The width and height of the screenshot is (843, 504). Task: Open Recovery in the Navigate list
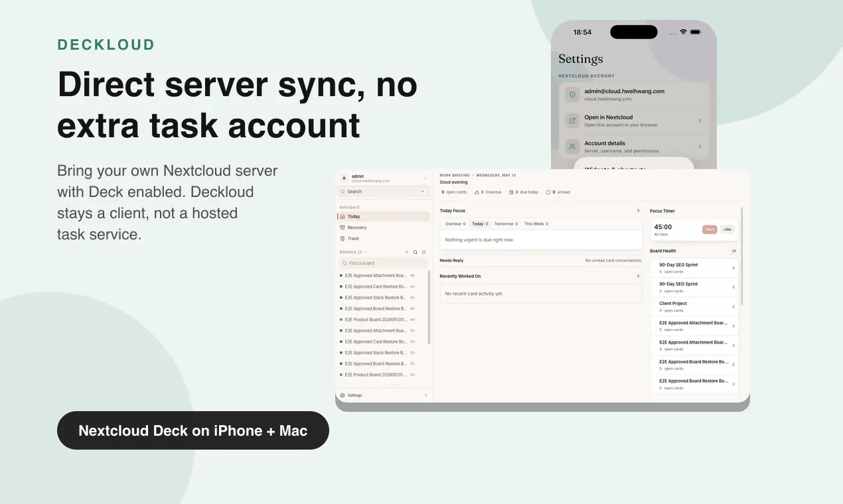(384, 227)
